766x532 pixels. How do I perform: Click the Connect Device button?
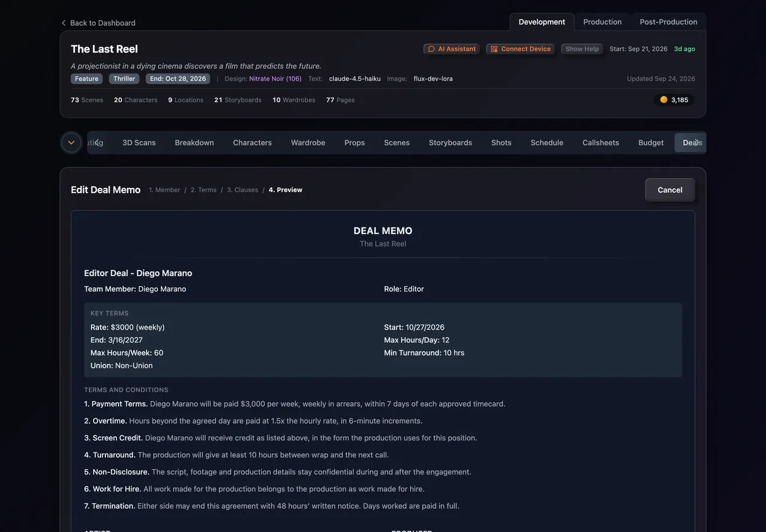520,49
